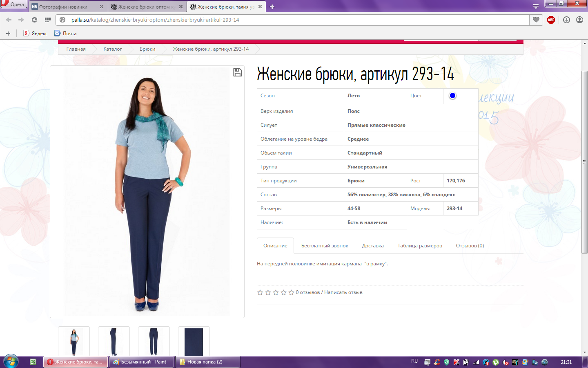Select the Бесплатный звонок tab

(x=324, y=246)
